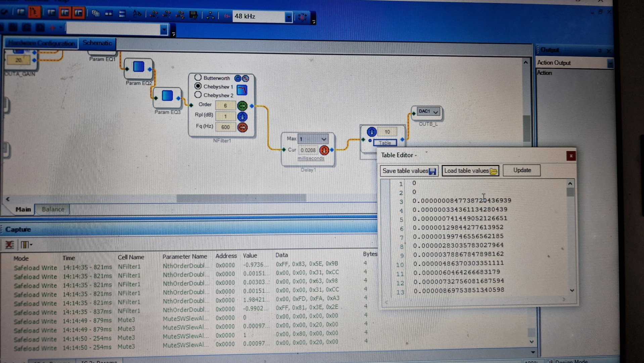644x363 pixels.
Task: Click the red arrow beside Fq (Hz)
Action: [x=242, y=127]
